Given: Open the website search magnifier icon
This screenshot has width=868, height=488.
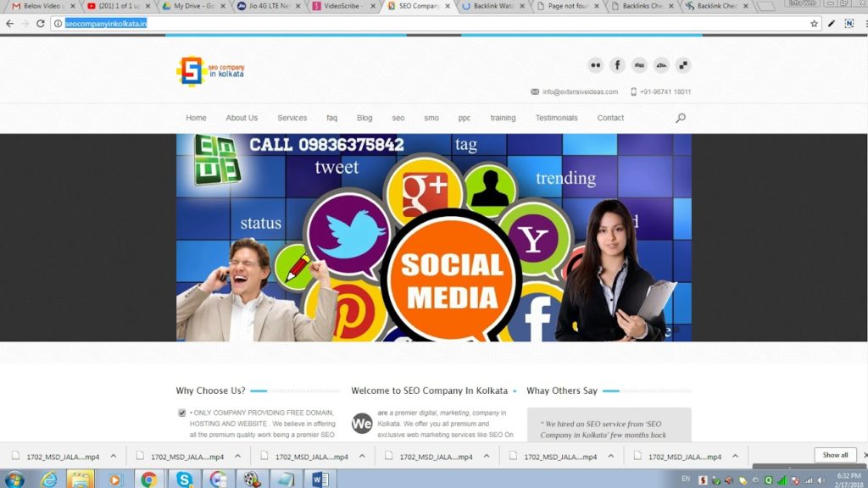Looking at the screenshot, I should [681, 118].
